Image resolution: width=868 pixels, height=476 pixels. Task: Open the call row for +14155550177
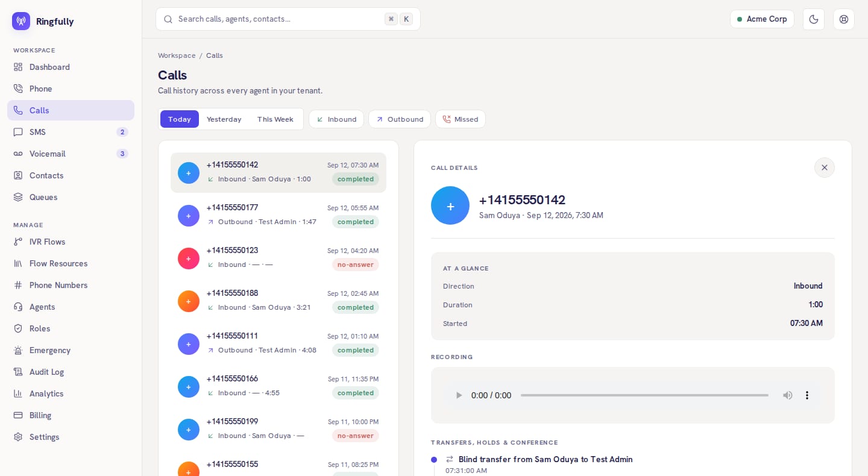tap(278, 215)
